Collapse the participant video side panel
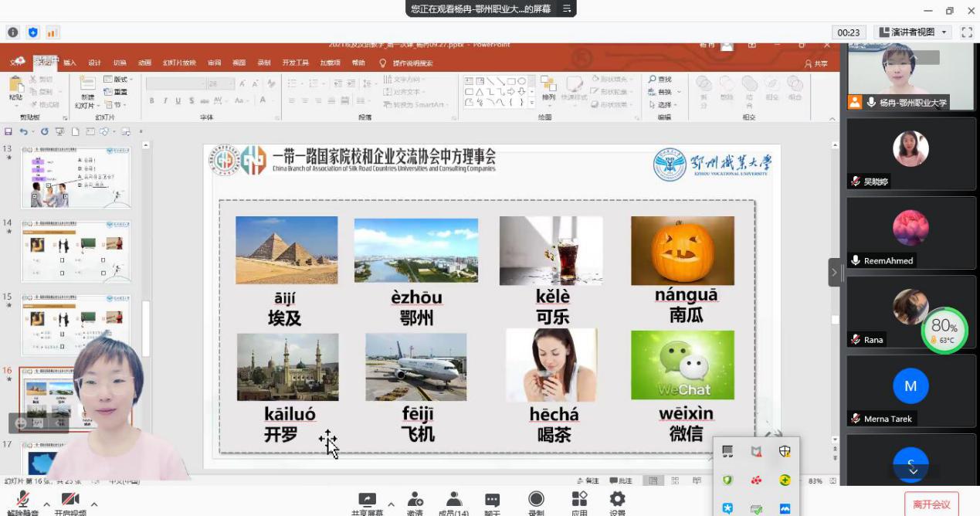This screenshot has height=516, width=980. 834,272
